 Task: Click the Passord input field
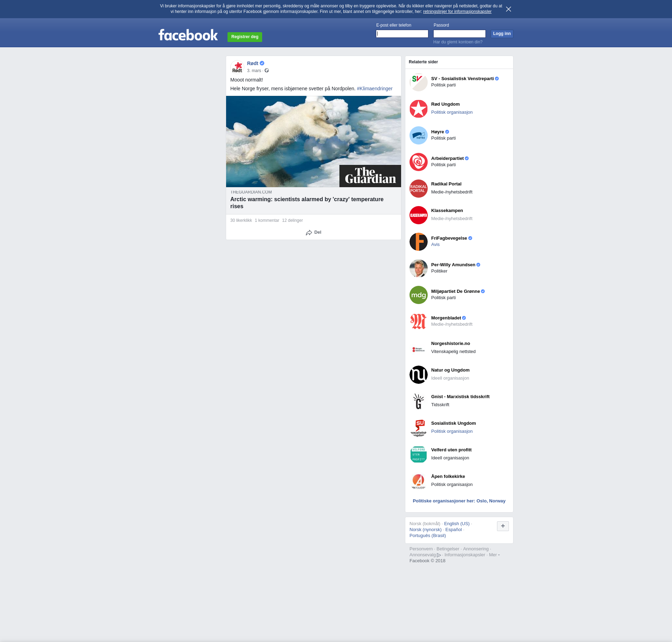click(459, 34)
